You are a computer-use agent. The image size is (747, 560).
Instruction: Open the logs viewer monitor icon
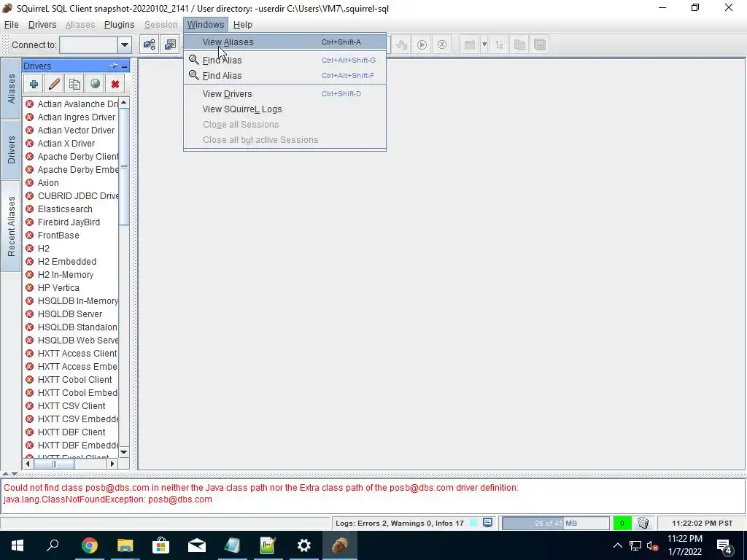coord(487,523)
